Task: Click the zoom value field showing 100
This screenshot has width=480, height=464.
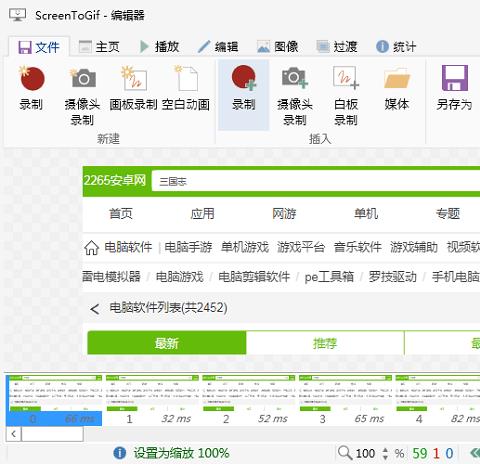Action: tap(365, 453)
